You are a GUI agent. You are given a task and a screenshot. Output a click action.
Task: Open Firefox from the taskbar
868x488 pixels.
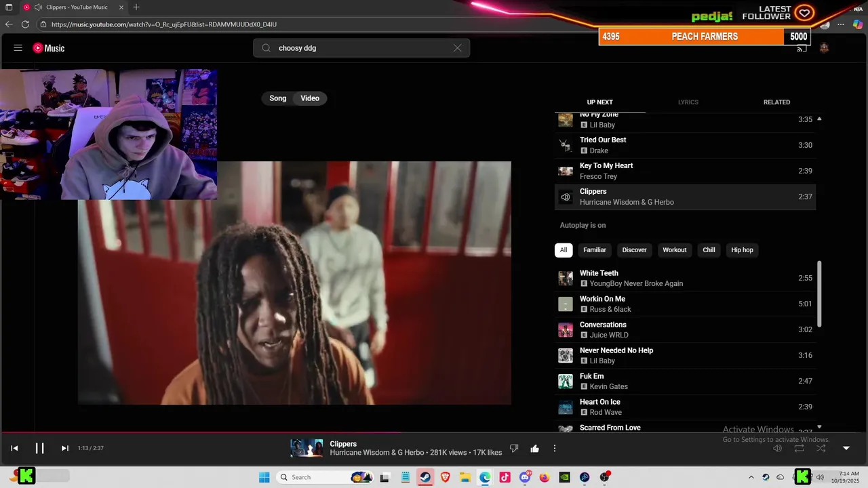click(x=545, y=477)
